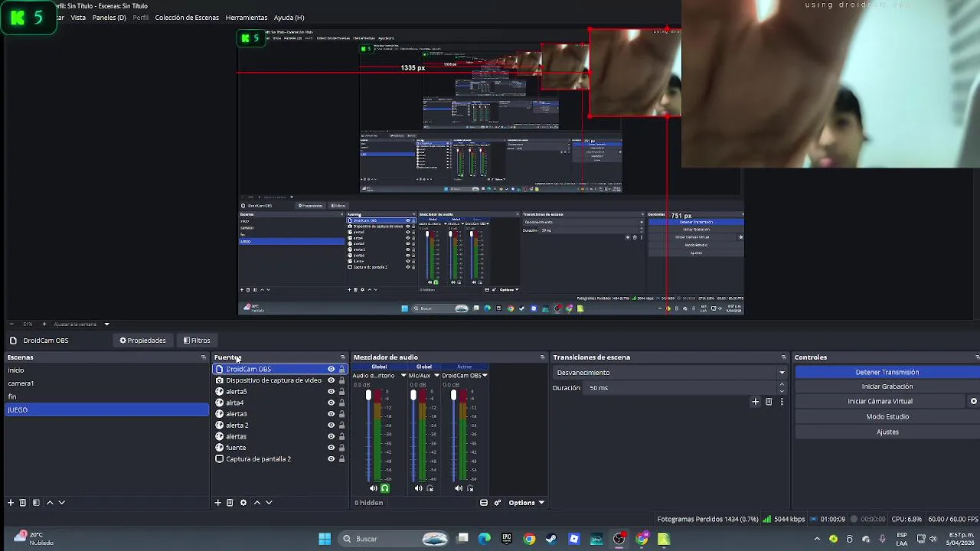Open source properties gear in Fuentes toolbar
The image size is (980, 551).
[243, 503]
